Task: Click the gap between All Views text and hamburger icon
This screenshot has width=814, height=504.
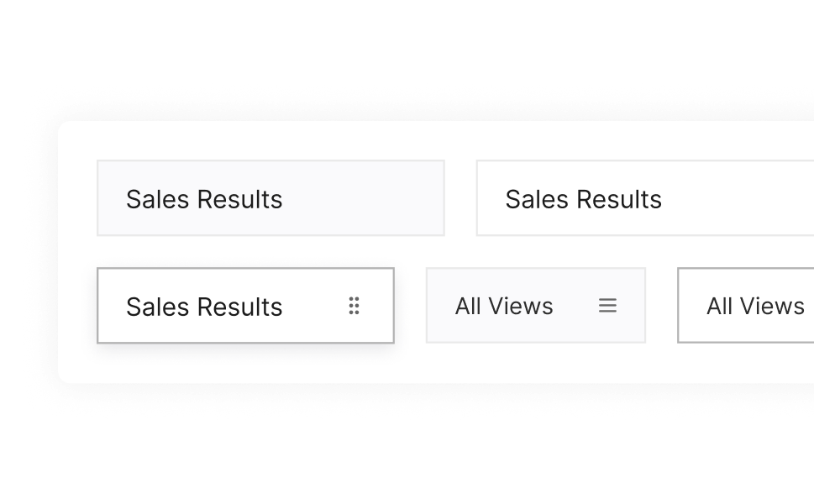Action: tap(575, 306)
